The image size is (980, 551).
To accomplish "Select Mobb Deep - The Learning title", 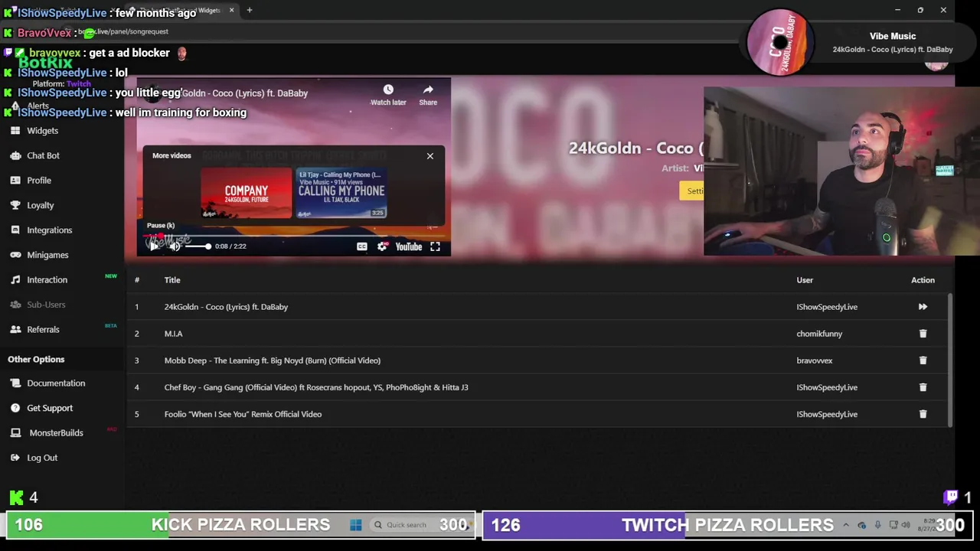I will (x=272, y=360).
